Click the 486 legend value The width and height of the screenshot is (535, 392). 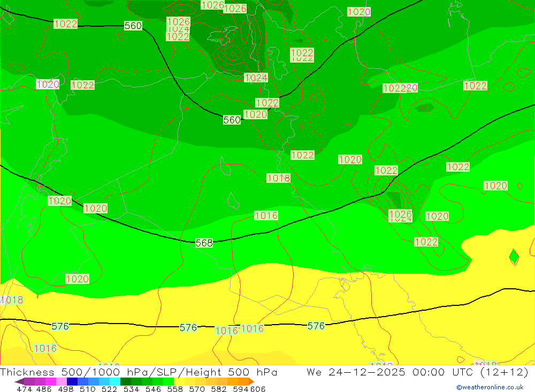[43, 389]
